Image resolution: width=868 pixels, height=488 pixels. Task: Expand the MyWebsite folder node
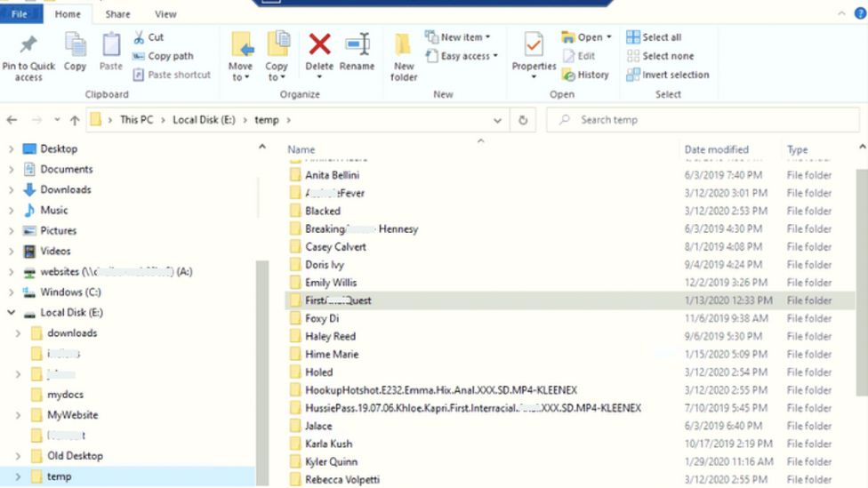click(19, 415)
